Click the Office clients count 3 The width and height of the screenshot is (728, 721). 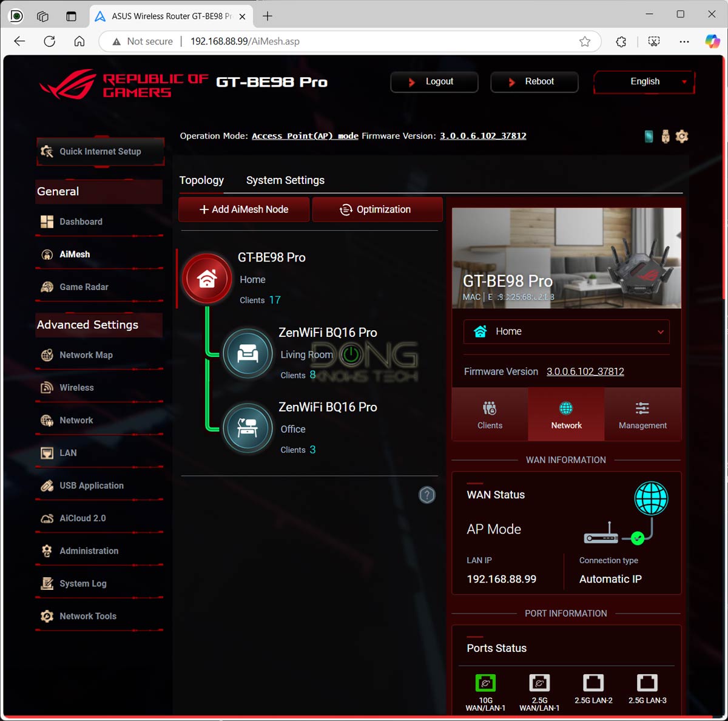click(x=313, y=450)
